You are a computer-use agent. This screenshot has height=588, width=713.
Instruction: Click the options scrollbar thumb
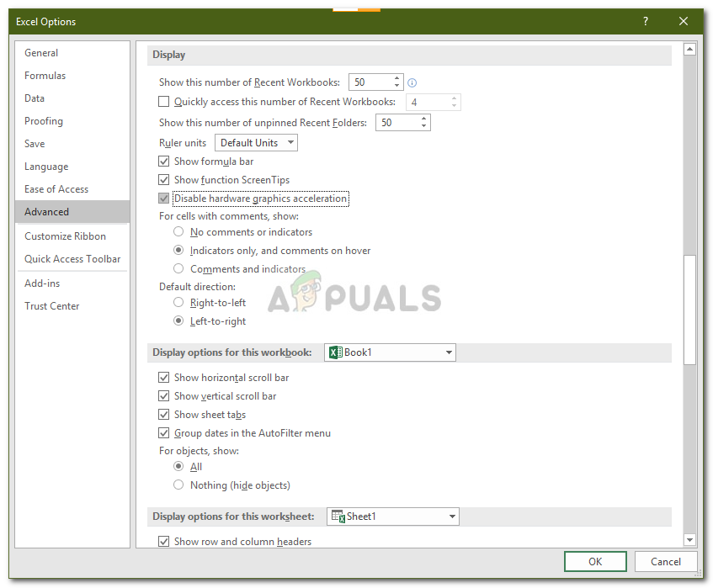(x=689, y=310)
